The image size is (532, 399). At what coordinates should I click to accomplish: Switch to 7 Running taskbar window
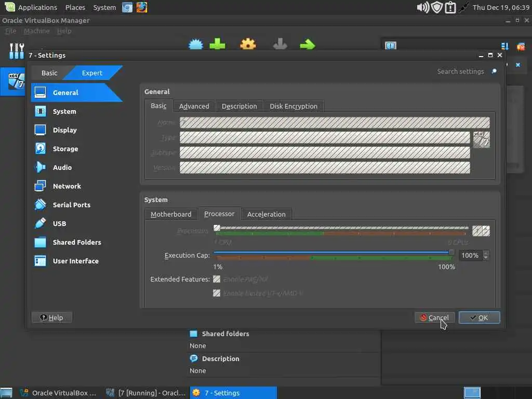[145, 393]
